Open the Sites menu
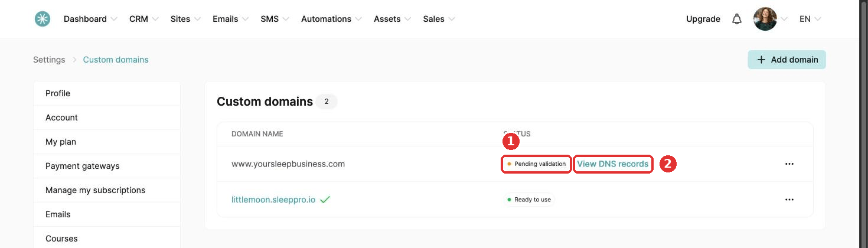Screen dimensions: 868x248 click(185, 19)
